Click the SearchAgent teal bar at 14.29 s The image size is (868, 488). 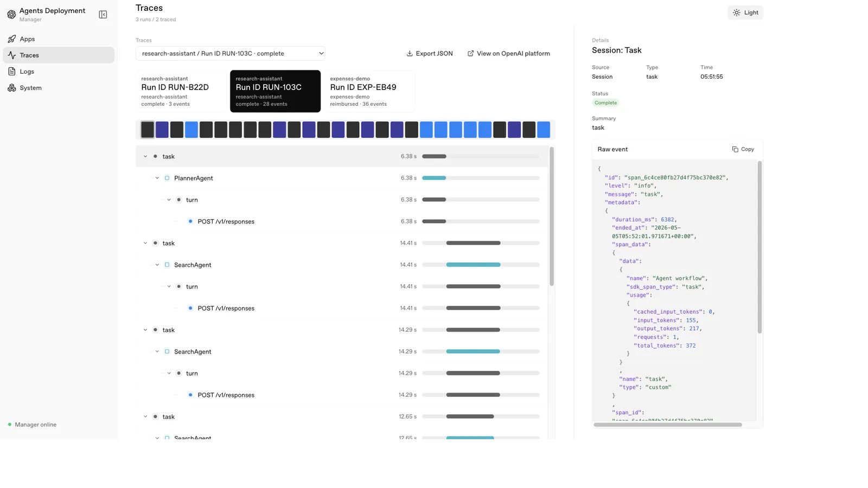473,352
